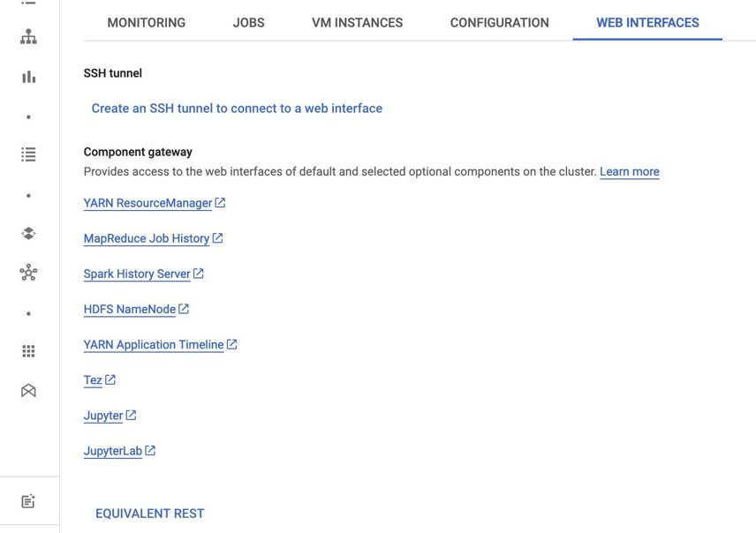This screenshot has height=533, width=756.
Task: Select the cluster network node icon
Action: (x=28, y=273)
